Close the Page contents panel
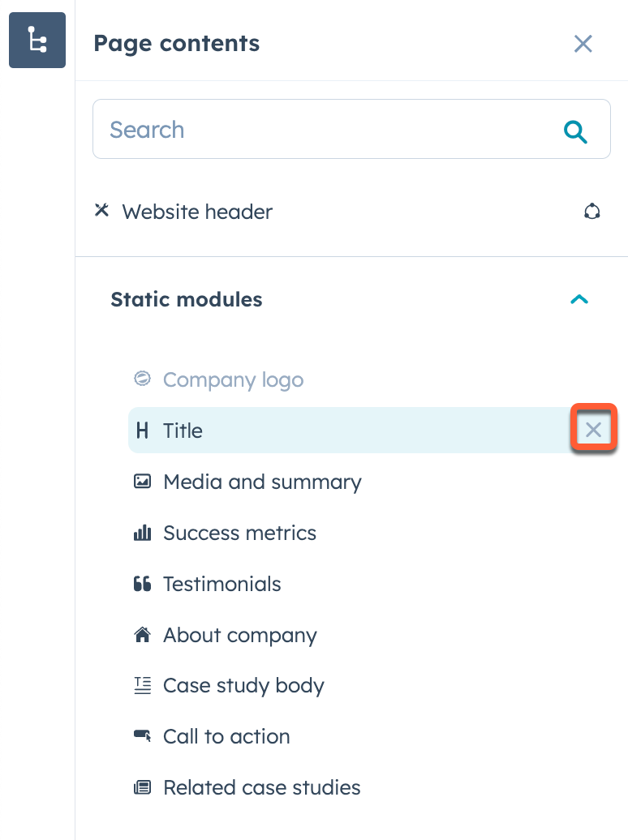The width and height of the screenshot is (628, 840). [x=583, y=44]
